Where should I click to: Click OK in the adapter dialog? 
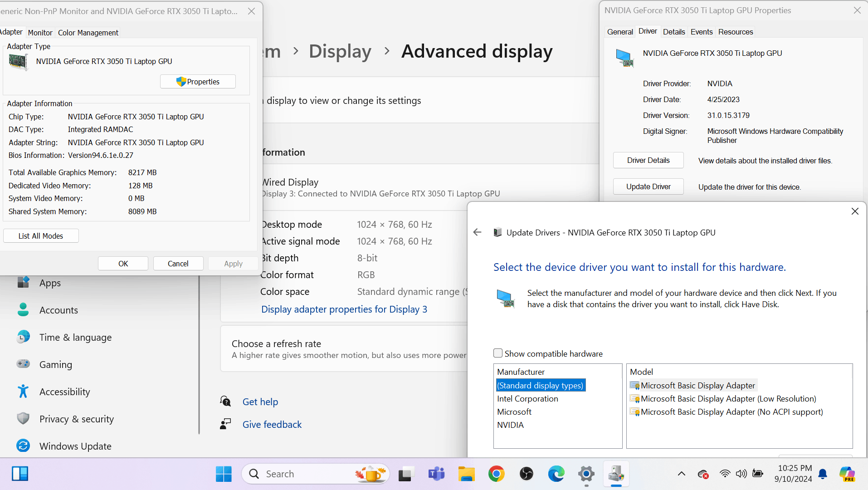pyautogui.click(x=123, y=264)
